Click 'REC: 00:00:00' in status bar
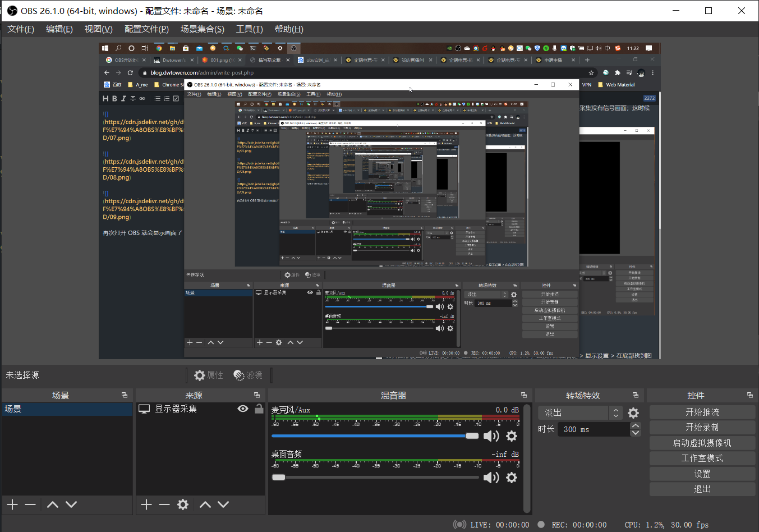The height and width of the screenshot is (532, 759). 579,525
